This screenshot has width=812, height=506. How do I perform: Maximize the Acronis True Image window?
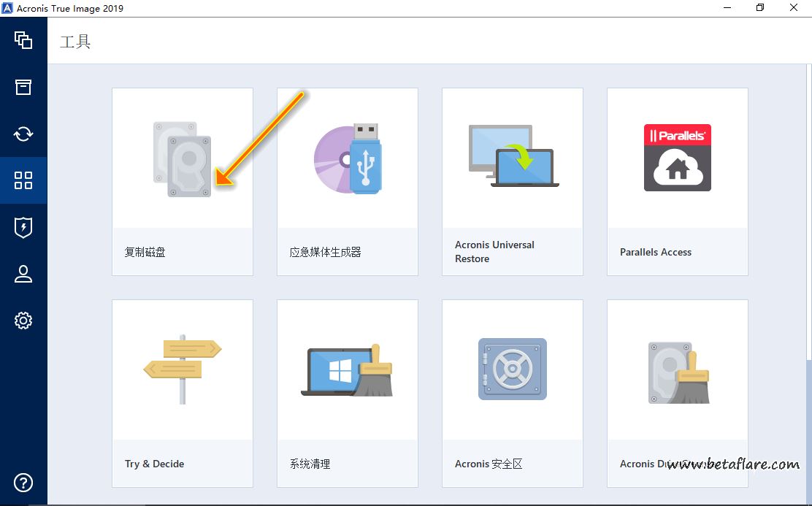click(760, 8)
